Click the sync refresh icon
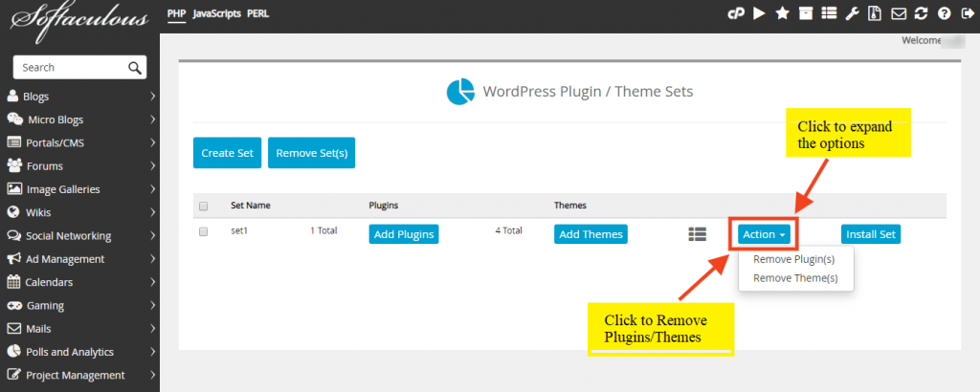Viewport: 980px width, 392px height. click(x=921, y=13)
